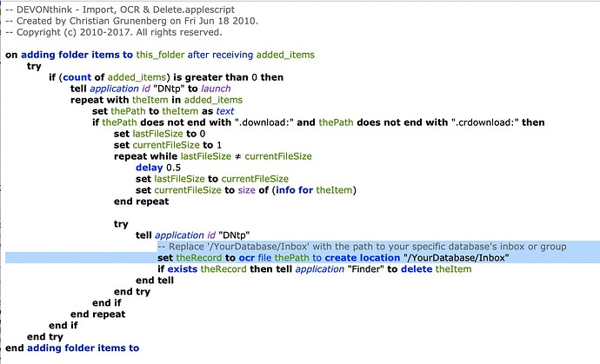This screenshot has width=600, height=364.
Task: Click the final 'end adding folder items to' line
Action: click(x=72, y=348)
